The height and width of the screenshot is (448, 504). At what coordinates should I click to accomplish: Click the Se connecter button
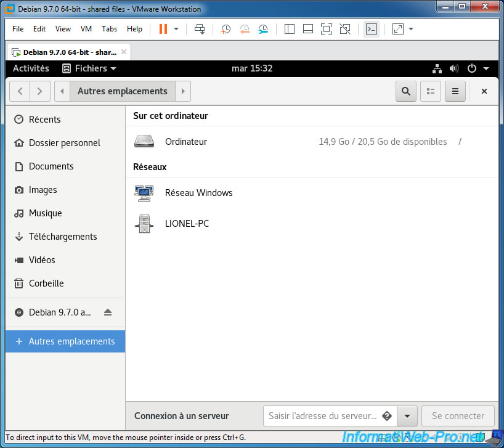tap(458, 416)
